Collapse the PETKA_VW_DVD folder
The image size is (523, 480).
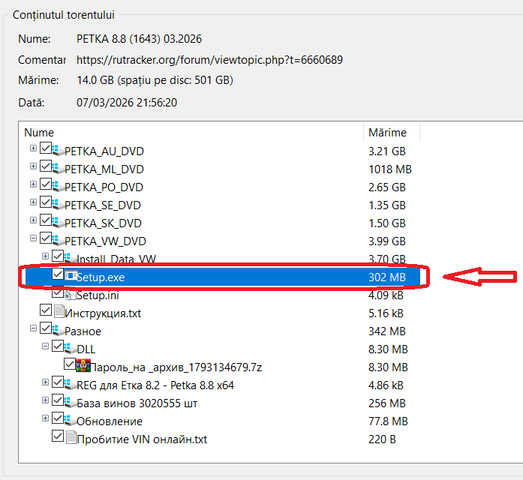(33, 238)
